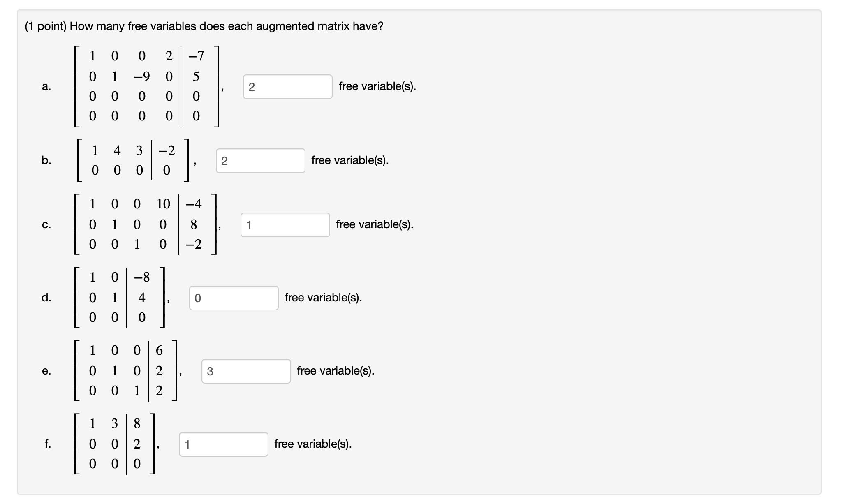Click the label 'e.' beside fifth matrix
This screenshot has height=504, width=847.
click(x=46, y=371)
